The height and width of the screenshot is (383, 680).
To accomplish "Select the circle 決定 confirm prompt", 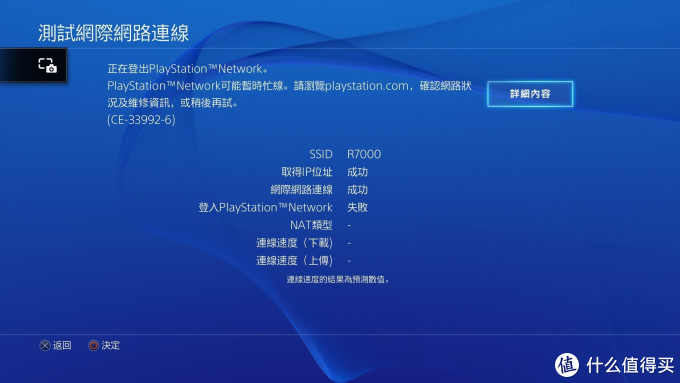I will coord(104,345).
